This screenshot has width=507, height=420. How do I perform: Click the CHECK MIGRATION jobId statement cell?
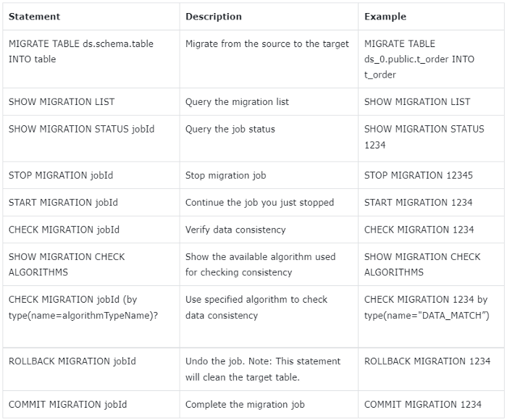64,230
